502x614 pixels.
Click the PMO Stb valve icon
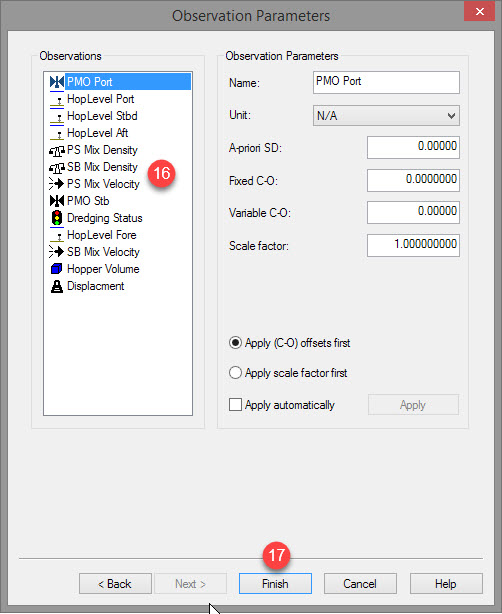[x=57, y=201]
